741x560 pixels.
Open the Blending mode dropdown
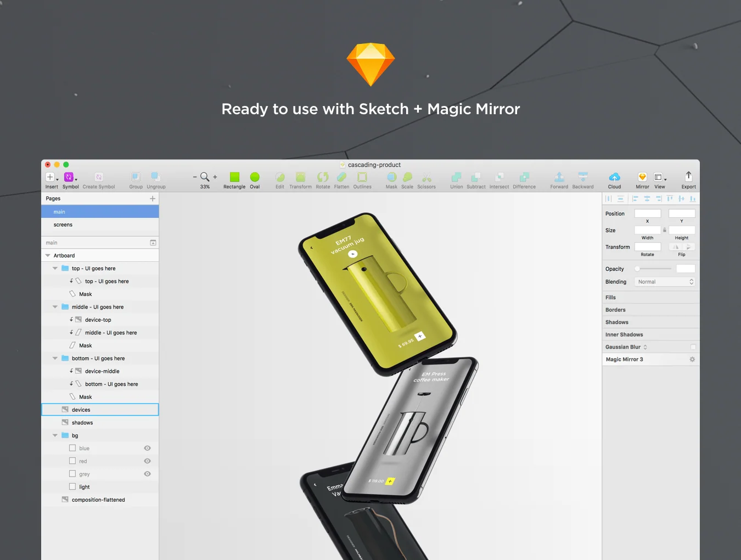(x=665, y=282)
